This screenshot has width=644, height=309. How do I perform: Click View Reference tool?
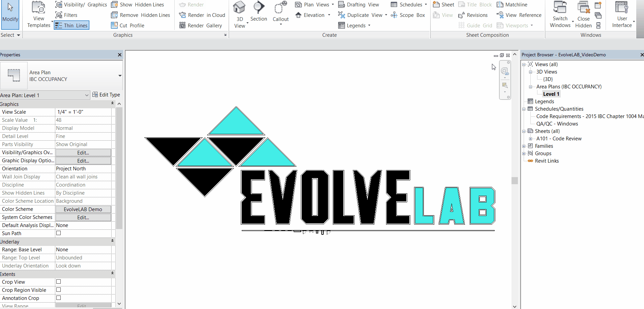click(x=519, y=15)
